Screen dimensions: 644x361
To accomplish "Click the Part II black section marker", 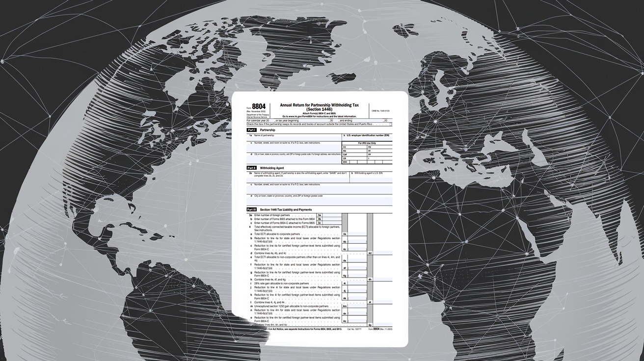I will point(251,168).
